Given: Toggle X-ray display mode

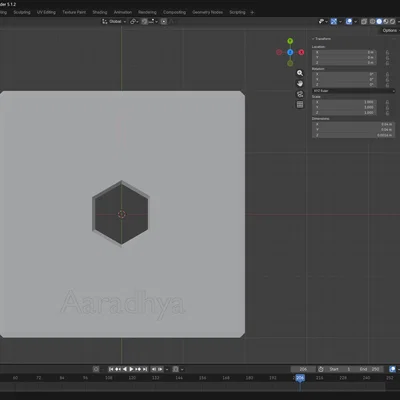Looking at the screenshot, I should pos(364,21).
